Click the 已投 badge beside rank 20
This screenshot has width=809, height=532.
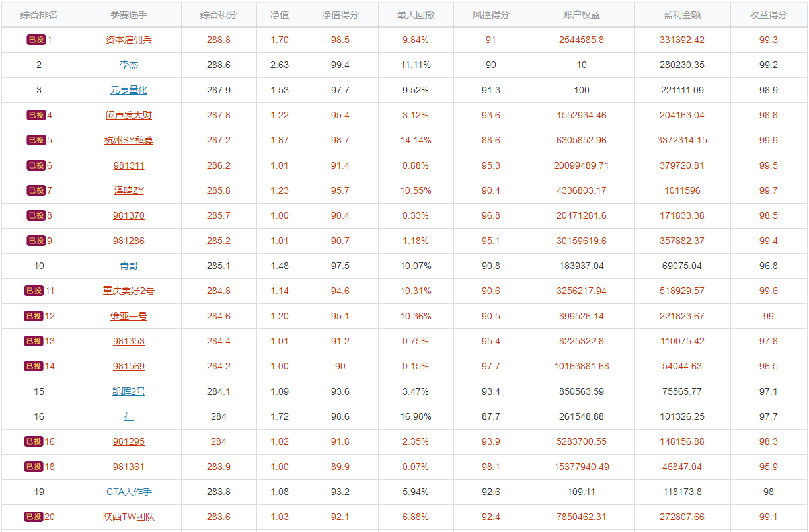[34, 517]
